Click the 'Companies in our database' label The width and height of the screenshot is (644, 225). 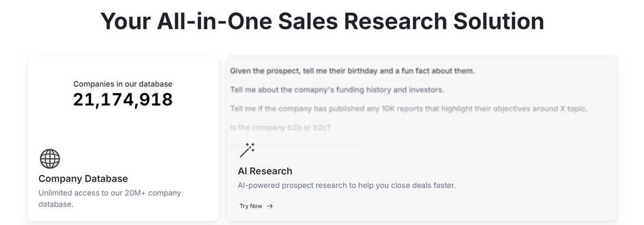click(123, 84)
